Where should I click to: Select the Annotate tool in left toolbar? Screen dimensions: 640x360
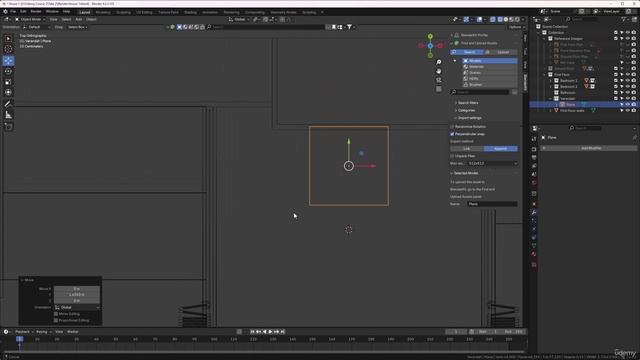(8, 104)
